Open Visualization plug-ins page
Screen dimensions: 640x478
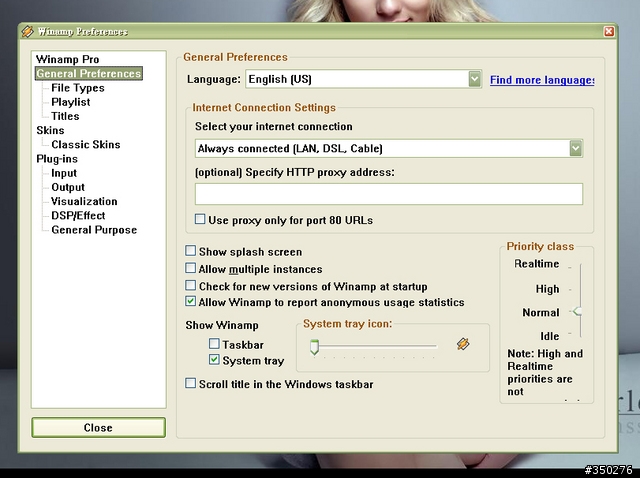[x=84, y=201]
